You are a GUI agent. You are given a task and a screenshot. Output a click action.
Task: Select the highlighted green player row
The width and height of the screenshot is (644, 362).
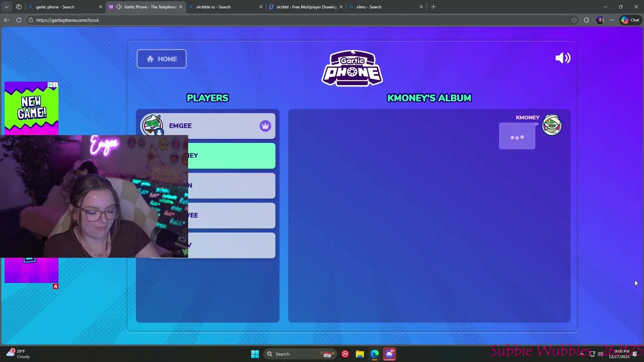(x=231, y=156)
